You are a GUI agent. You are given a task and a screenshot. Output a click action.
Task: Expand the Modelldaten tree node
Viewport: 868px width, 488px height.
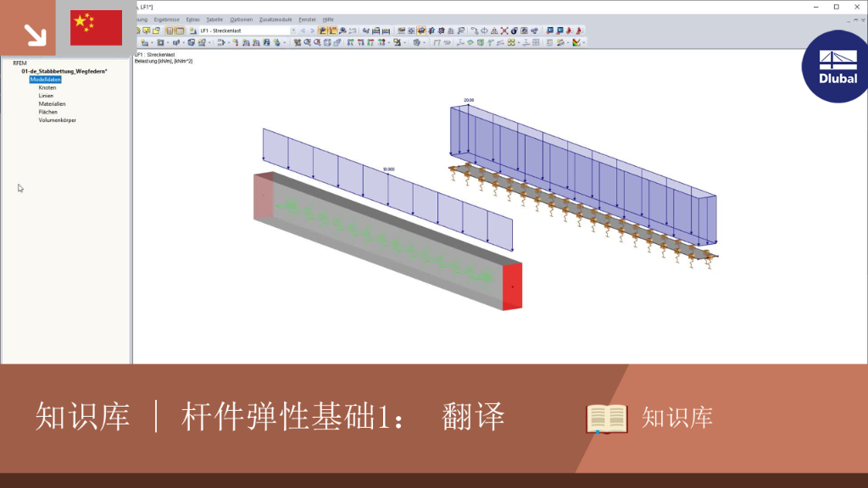click(x=46, y=80)
